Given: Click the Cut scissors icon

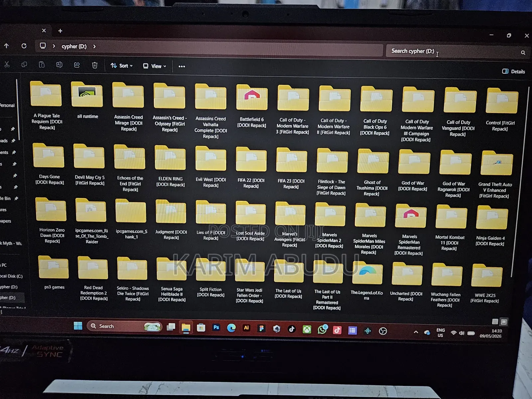Looking at the screenshot, I should coord(7,65).
